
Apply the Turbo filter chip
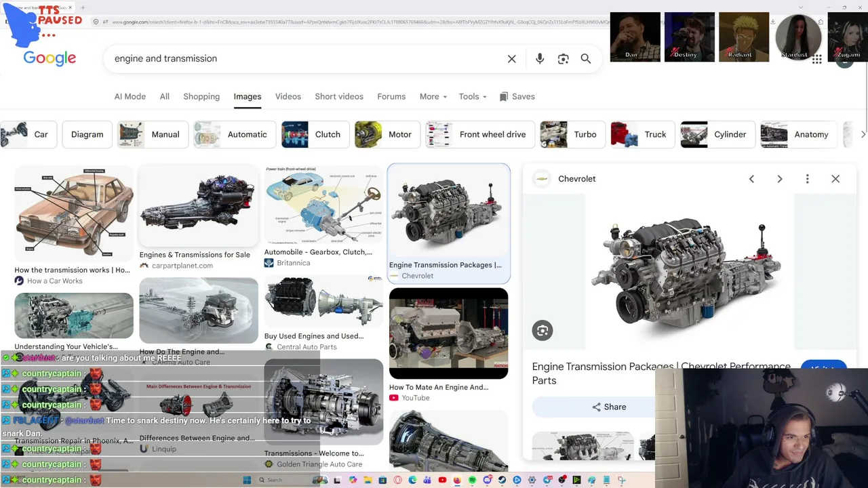point(572,135)
